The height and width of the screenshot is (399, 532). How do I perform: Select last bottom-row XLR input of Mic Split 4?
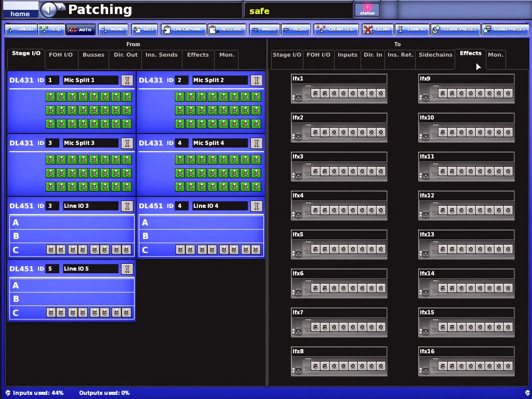tap(256, 187)
